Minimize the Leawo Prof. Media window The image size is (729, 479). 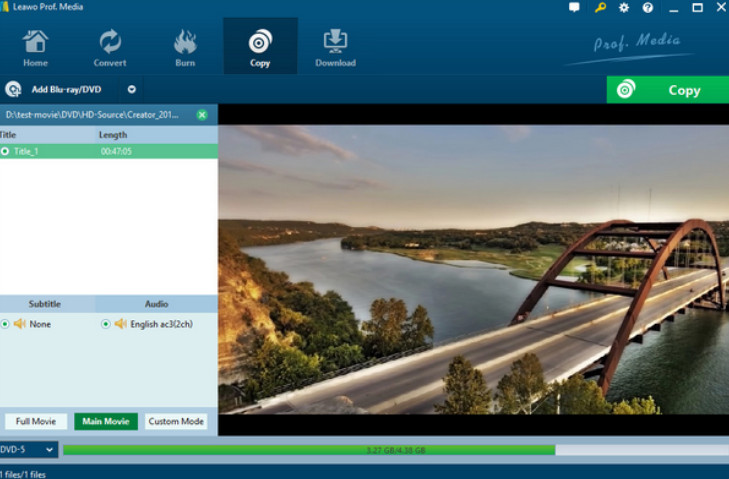point(673,8)
